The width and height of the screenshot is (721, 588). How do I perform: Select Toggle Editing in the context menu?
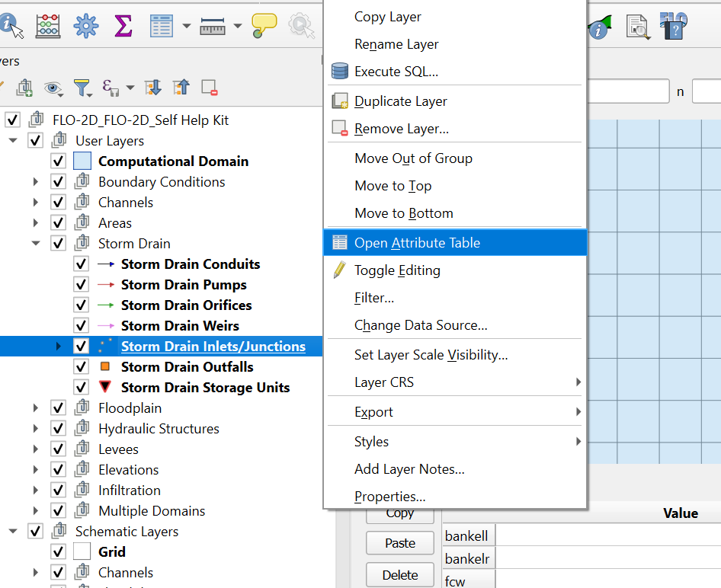click(x=397, y=270)
